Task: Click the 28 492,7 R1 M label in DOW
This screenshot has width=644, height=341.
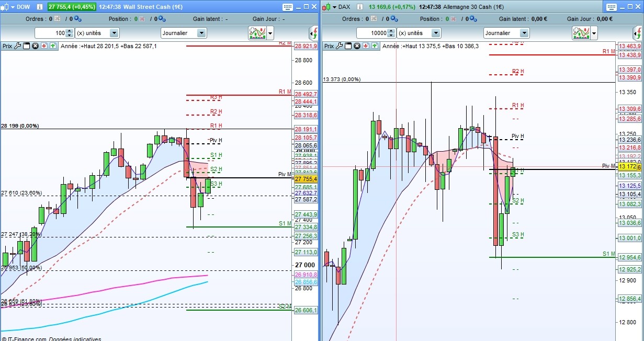Action: 306,95
